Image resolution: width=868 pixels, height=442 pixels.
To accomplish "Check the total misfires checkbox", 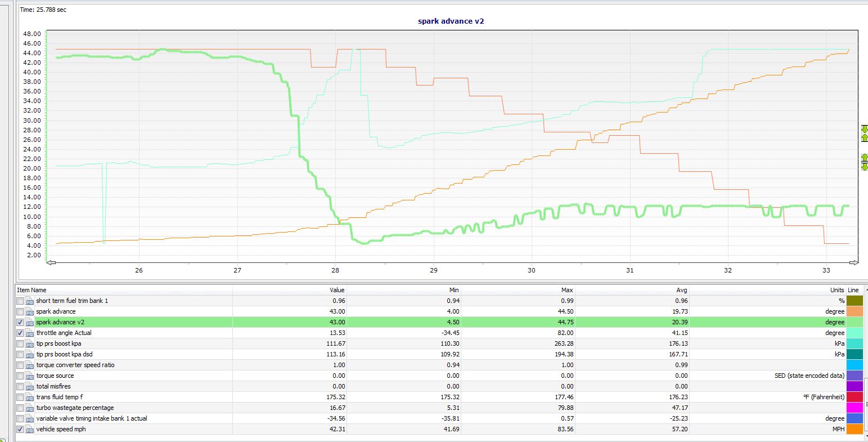I will 20,386.
